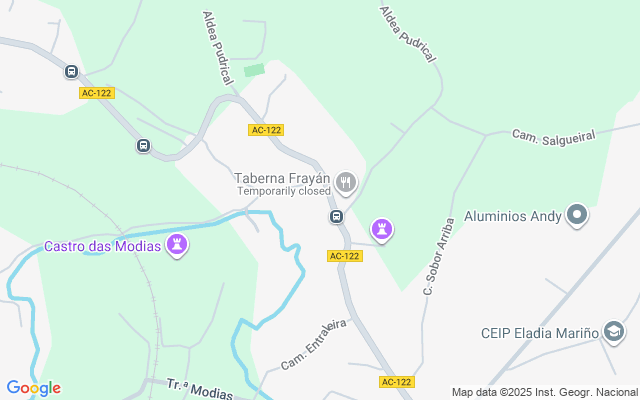640x400 pixels.
Task: Click the unlabeled purple castle pin near AC-122
Action: [x=382, y=230]
